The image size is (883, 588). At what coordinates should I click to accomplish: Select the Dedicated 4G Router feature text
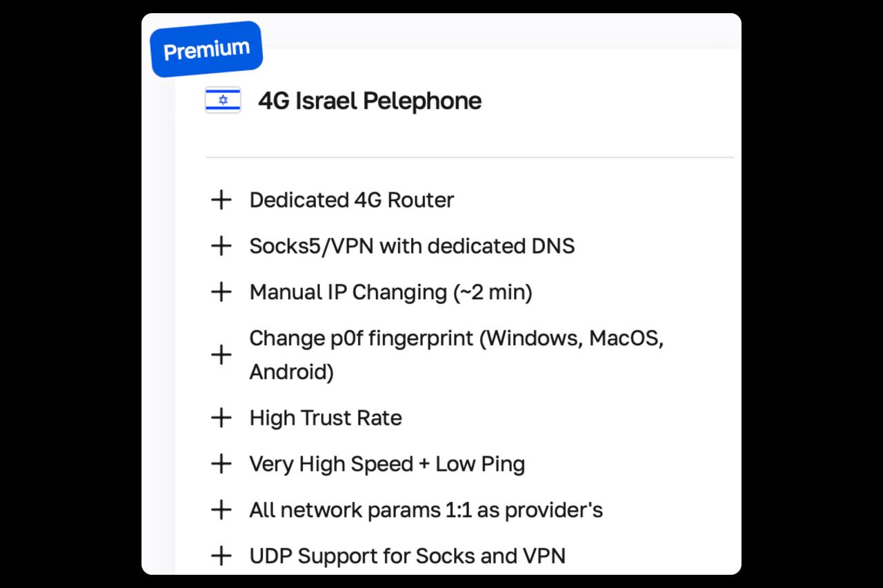352,200
